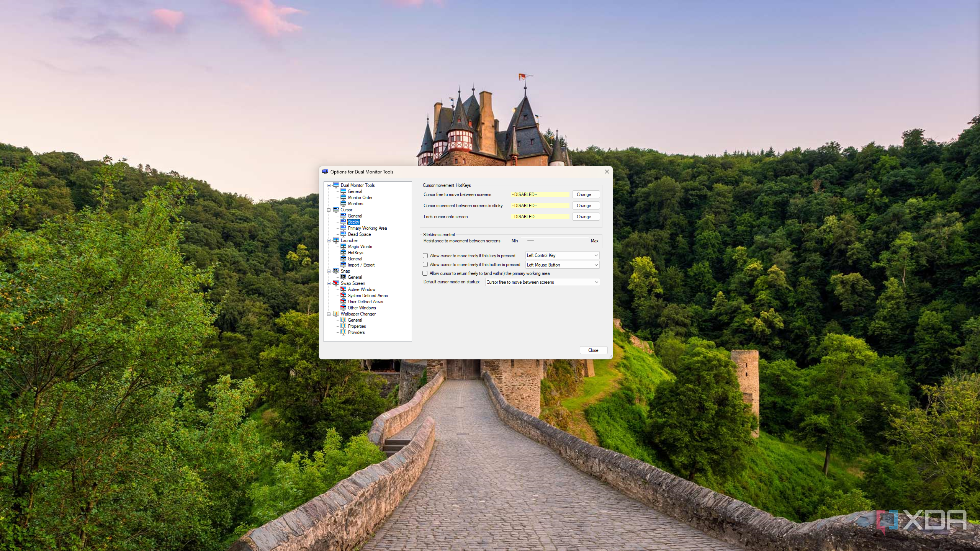Click the icon next to the Sticky entry
The height and width of the screenshot is (551, 980).
(x=343, y=222)
